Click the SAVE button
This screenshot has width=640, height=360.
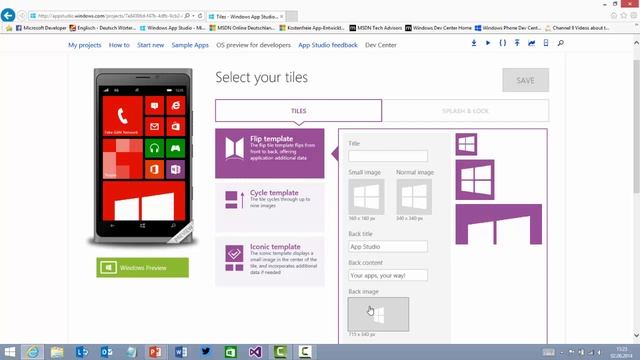pos(525,80)
